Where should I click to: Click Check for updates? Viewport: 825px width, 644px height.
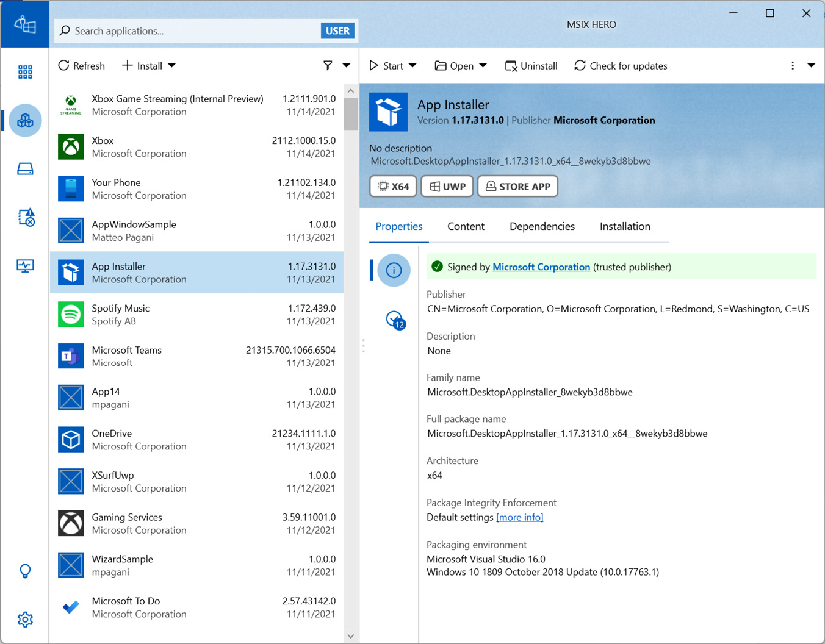[x=621, y=65]
